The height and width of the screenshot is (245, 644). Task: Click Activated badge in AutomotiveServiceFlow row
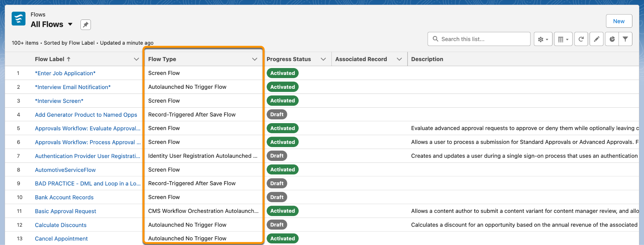coord(282,169)
